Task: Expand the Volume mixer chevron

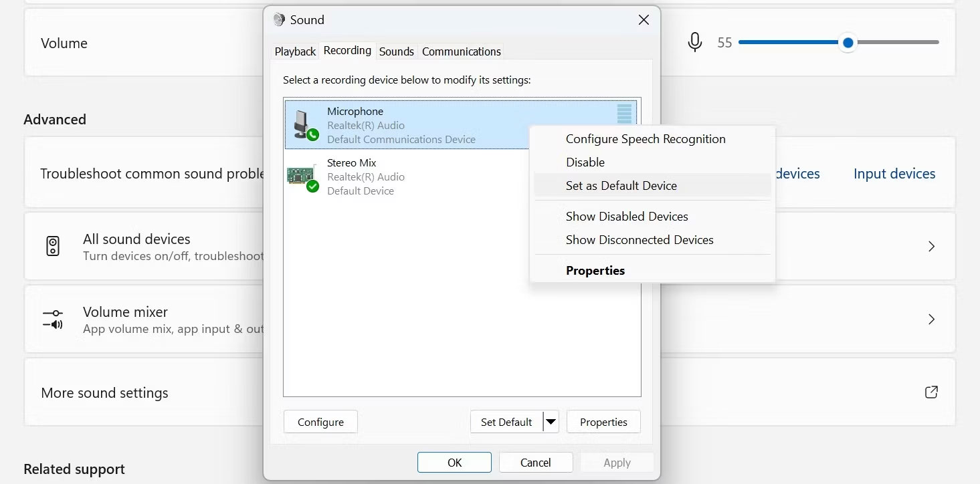Action: 931,319
